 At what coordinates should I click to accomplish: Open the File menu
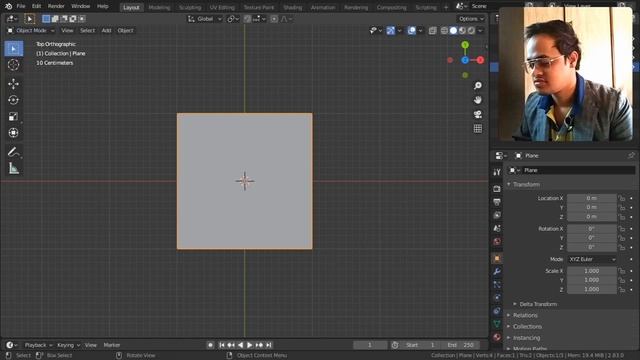click(21, 7)
